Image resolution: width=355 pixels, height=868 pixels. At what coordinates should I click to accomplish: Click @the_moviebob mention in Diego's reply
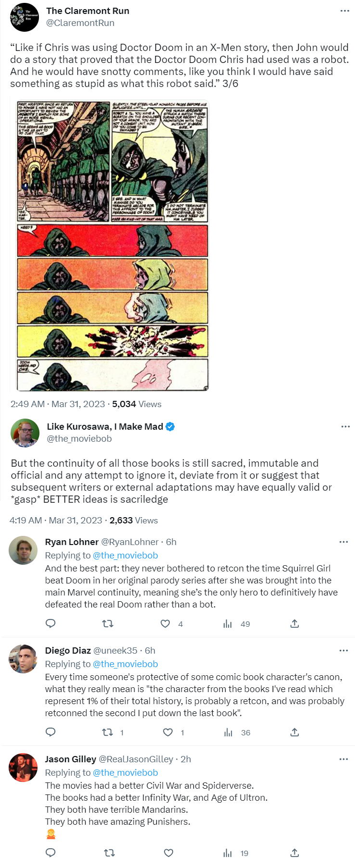[x=125, y=664]
